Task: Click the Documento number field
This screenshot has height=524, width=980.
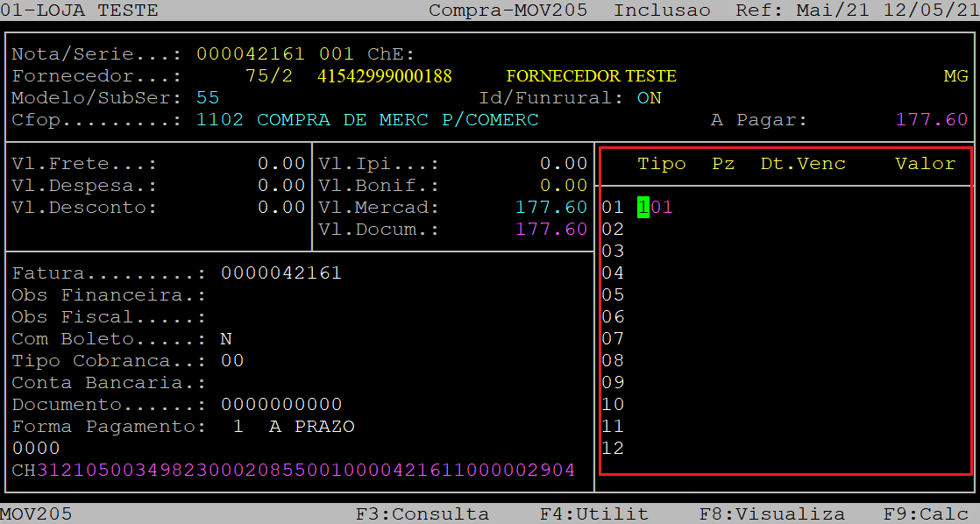Action: 281,405
